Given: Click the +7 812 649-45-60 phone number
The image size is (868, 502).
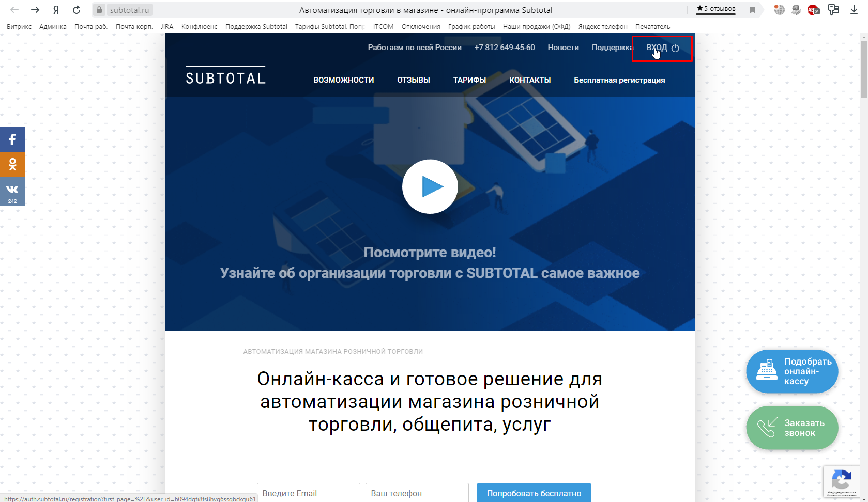Looking at the screenshot, I should click(505, 48).
